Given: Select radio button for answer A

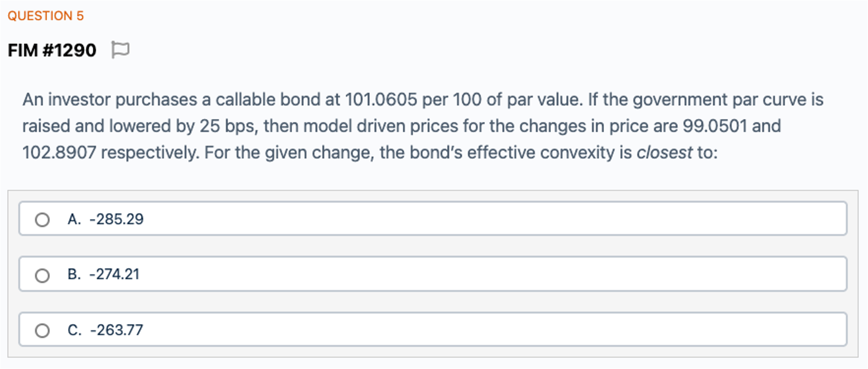Looking at the screenshot, I should [42, 220].
